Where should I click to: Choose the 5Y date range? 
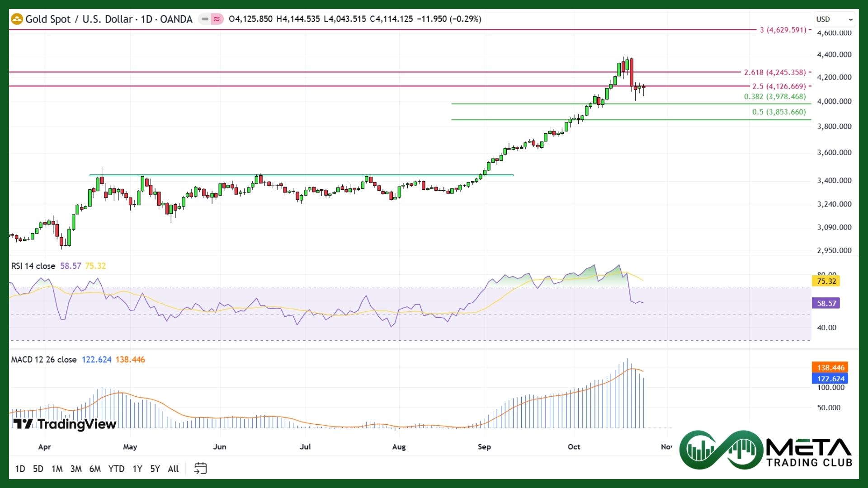tap(155, 469)
